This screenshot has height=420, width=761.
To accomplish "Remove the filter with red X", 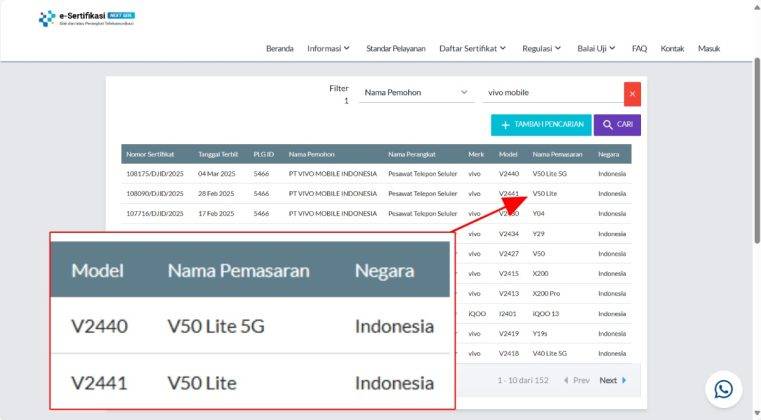I will [x=632, y=94].
